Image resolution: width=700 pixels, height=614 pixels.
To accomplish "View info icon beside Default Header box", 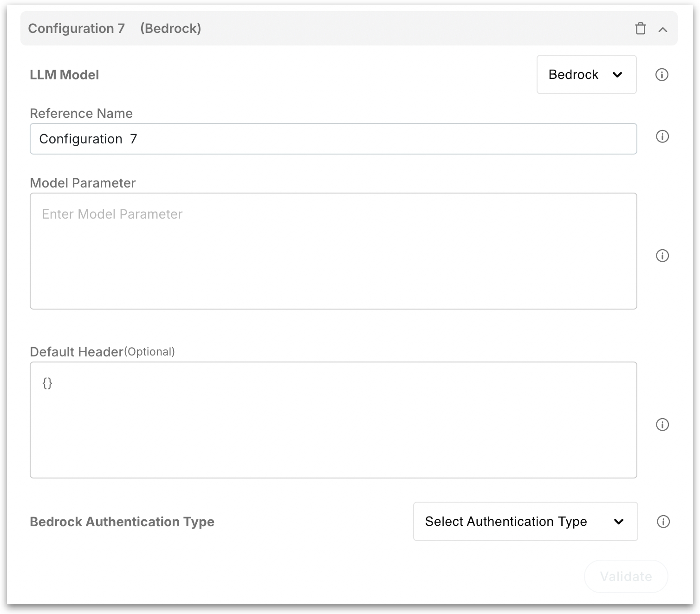I will click(x=662, y=425).
